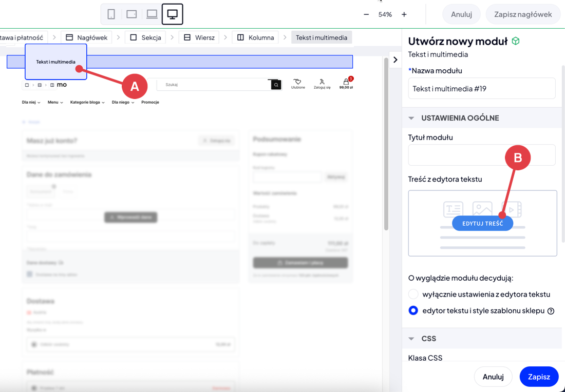Select the desktop monitor preview icon

coord(173,14)
